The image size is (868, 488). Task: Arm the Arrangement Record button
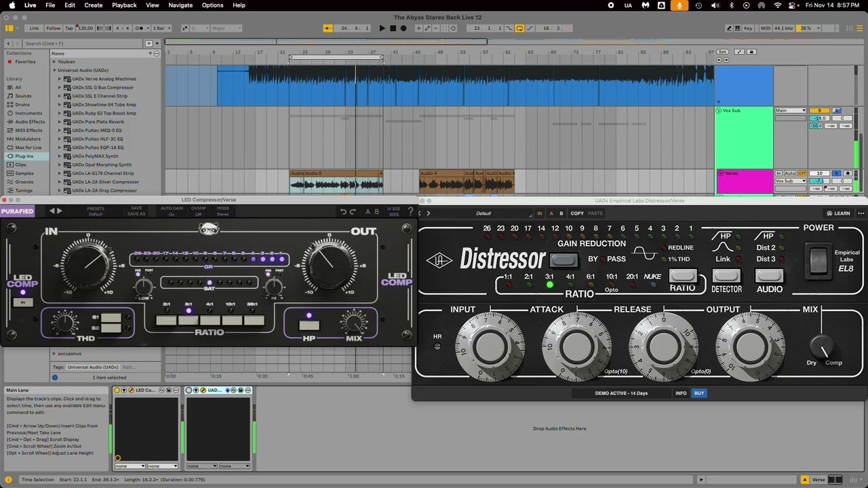click(x=403, y=28)
